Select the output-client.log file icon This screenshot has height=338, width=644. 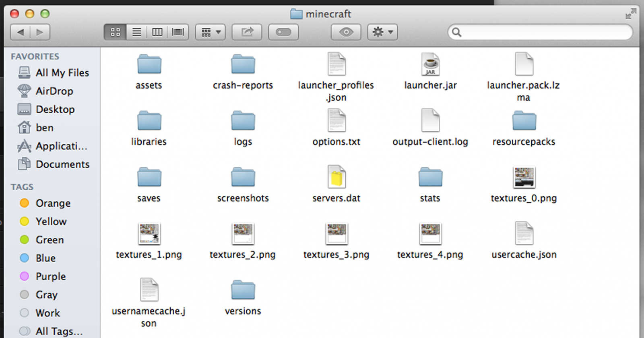430,120
